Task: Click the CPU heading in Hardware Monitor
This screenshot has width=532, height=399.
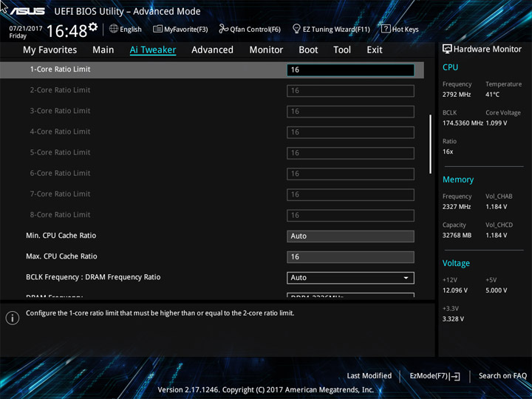Action: click(450, 67)
